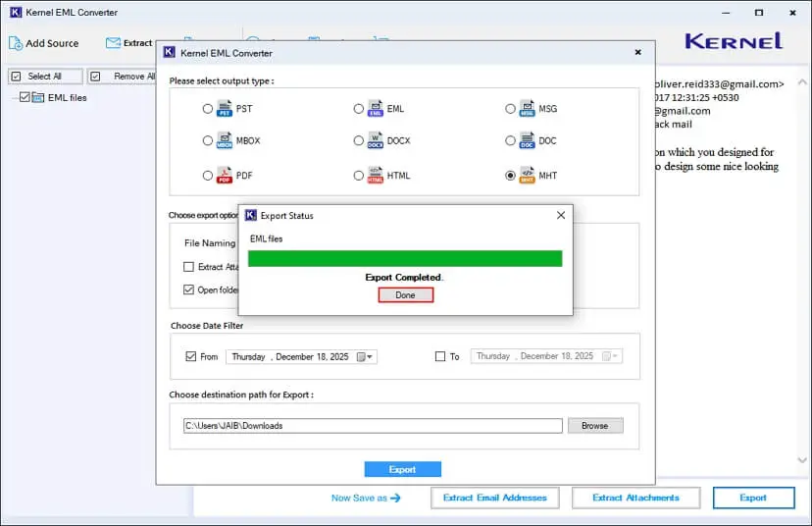
Task: Click the 'Export Completed.' status text
Action: coord(404,278)
